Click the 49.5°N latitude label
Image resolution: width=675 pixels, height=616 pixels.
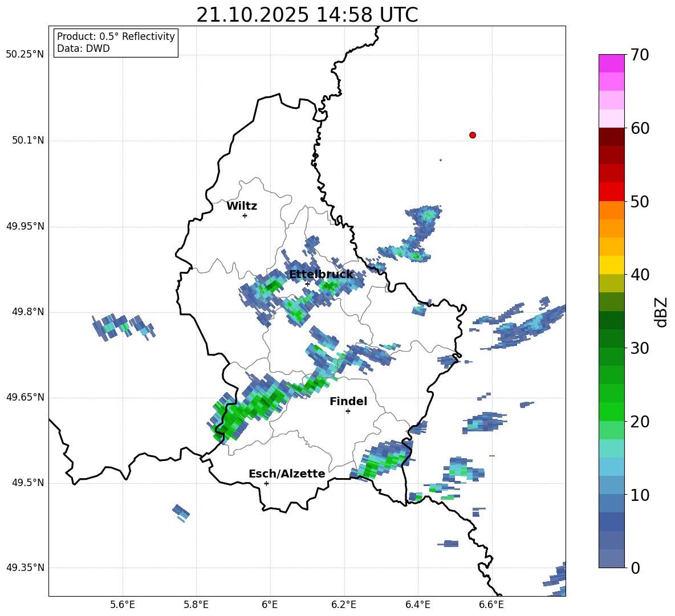pyautogui.click(x=29, y=483)
